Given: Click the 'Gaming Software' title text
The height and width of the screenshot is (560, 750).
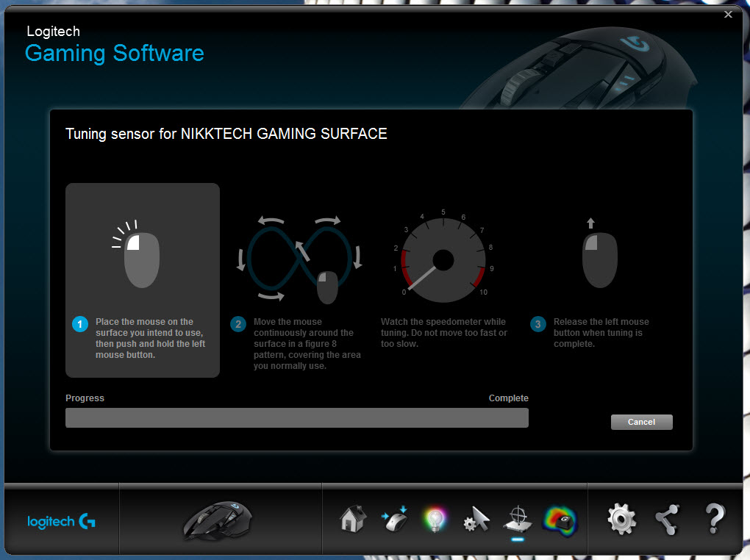Looking at the screenshot, I should coord(114,54).
